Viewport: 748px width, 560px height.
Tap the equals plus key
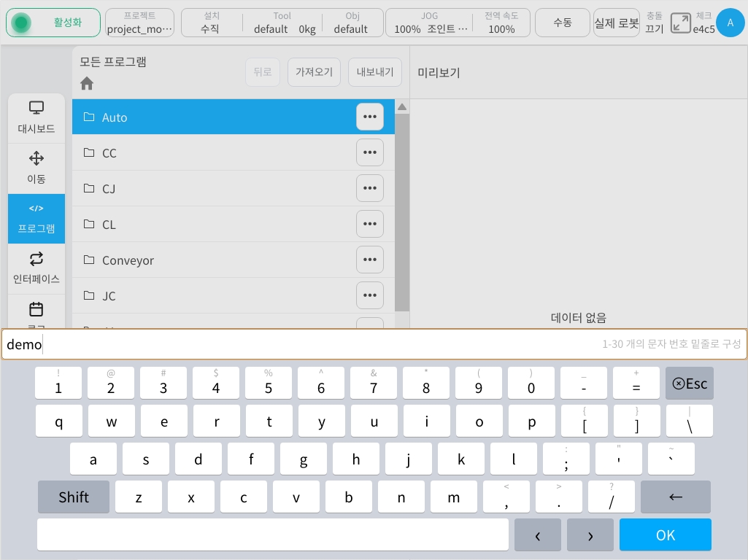pyautogui.click(x=636, y=384)
